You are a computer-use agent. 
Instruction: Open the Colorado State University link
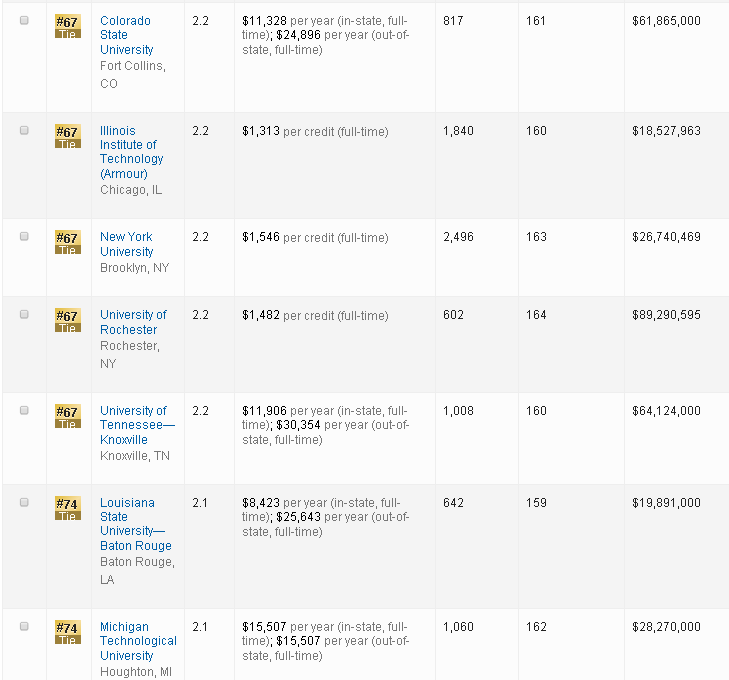pyautogui.click(x=127, y=35)
